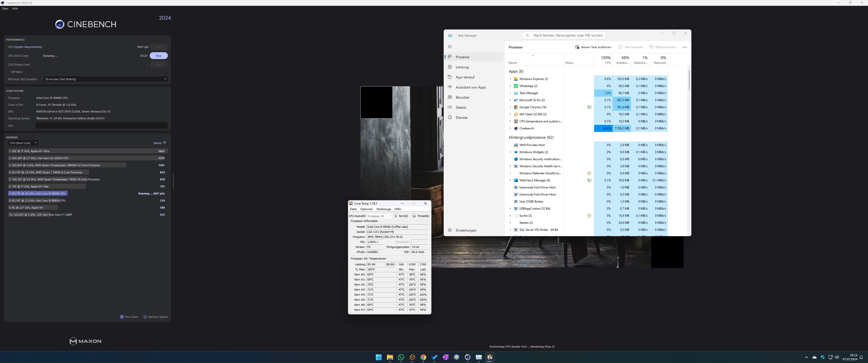
Task: Open the CPU-Auswahl dropdown in Core Temp
Action: tap(379, 216)
